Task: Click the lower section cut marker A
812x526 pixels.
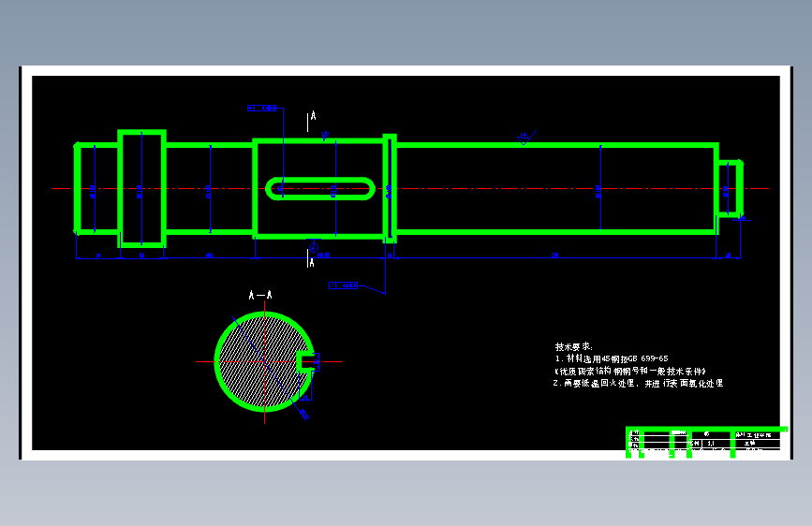Action: point(311,258)
